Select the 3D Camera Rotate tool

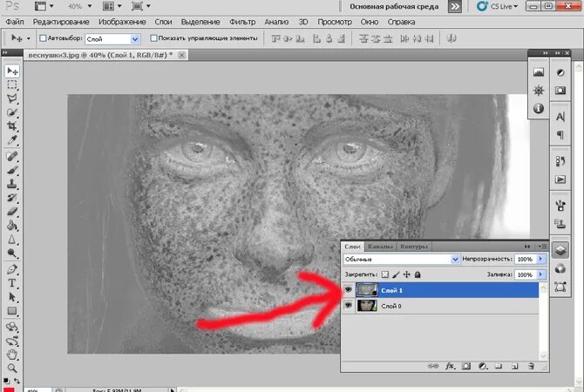(12, 341)
